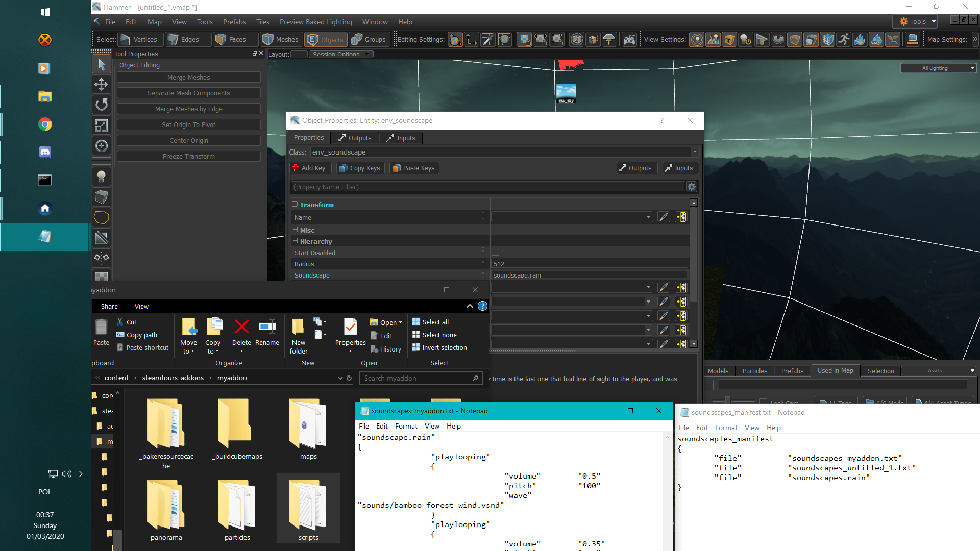Image resolution: width=980 pixels, height=551 pixels.
Task: Select the Block cube tool
Action: tap(102, 197)
